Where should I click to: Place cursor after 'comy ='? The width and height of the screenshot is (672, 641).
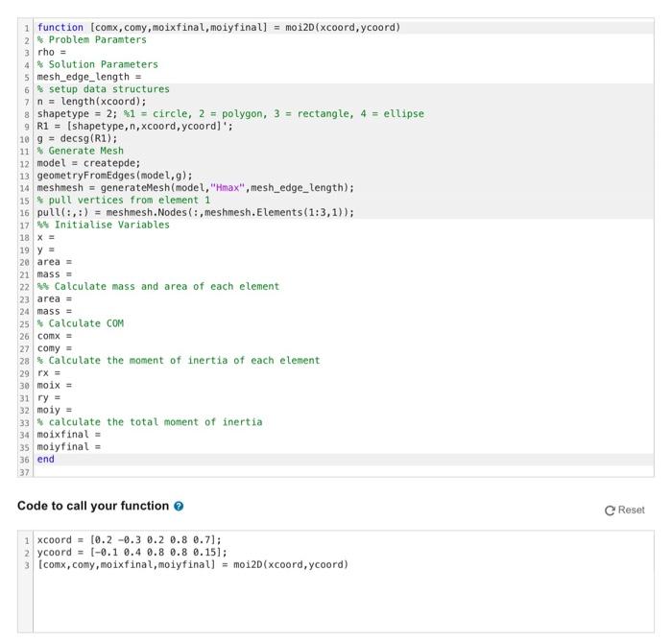click(x=74, y=348)
